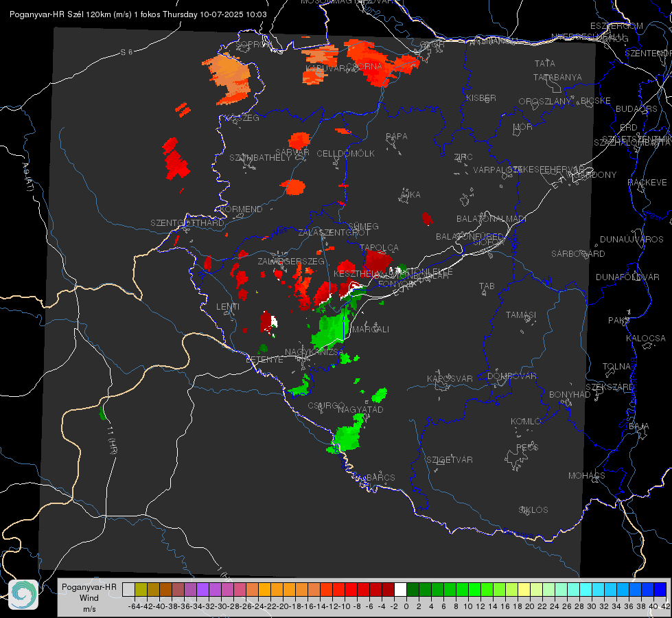The height and width of the screenshot is (618, 672).
Task: Click the AJKA city label
Action: pos(410,195)
